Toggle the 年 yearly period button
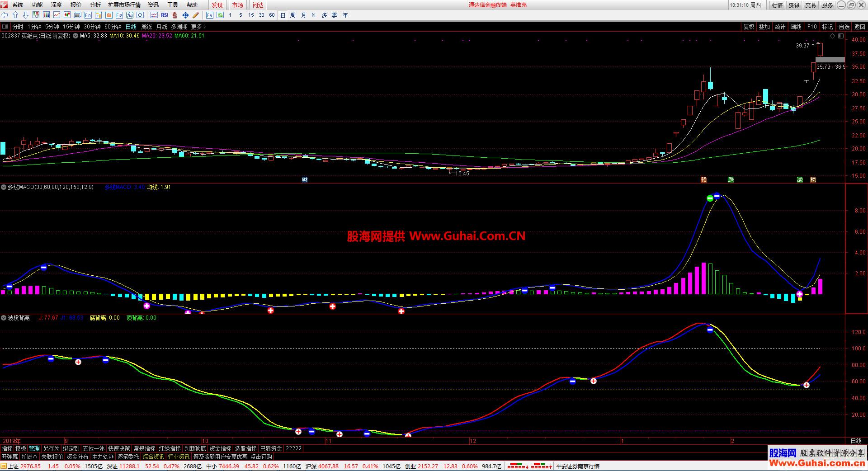The image size is (868, 471). pos(345,15)
